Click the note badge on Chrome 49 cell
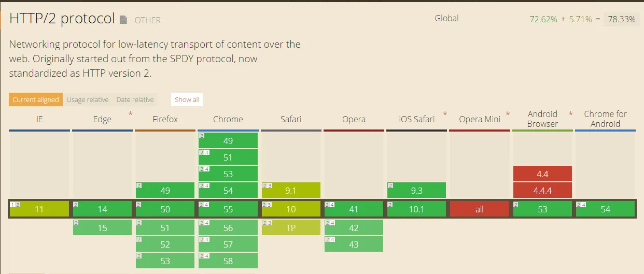This screenshot has width=644, height=274. [x=202, y=136]
